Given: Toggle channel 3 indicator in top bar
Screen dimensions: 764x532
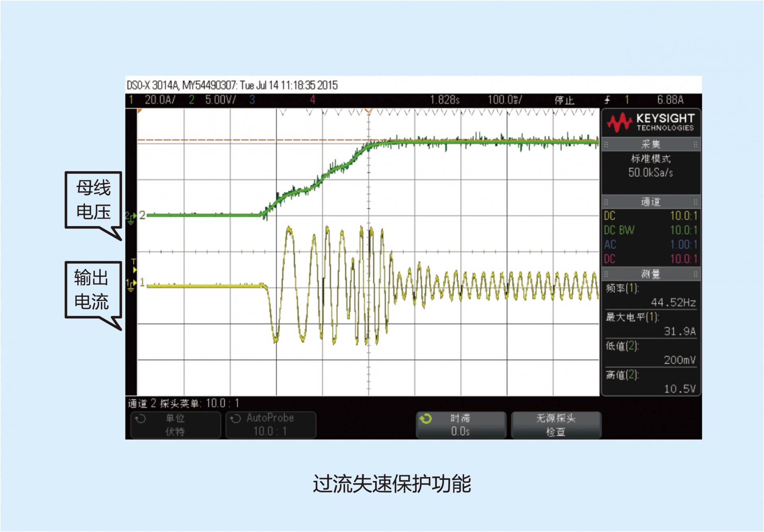Looking at the screenshot, I should pos(252,100).
